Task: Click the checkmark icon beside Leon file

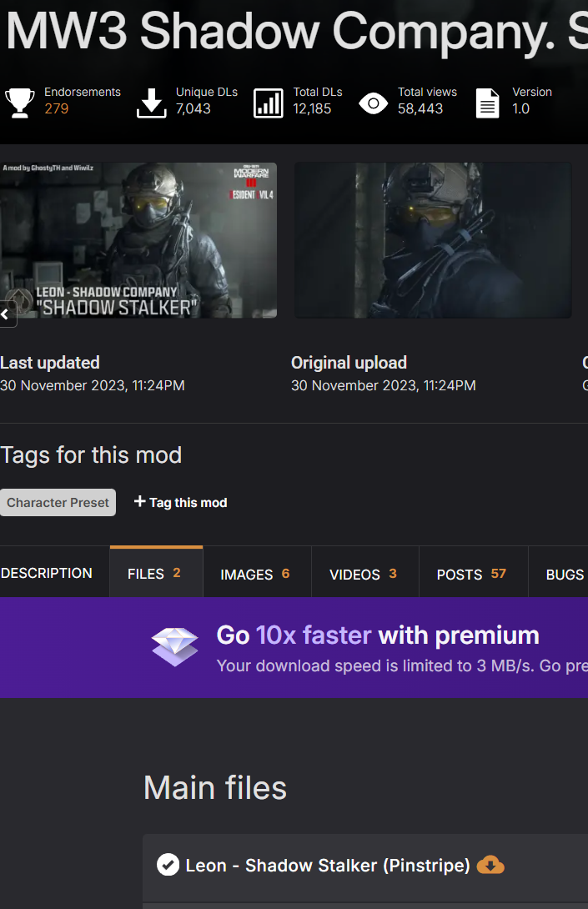Action: (168, 865)
